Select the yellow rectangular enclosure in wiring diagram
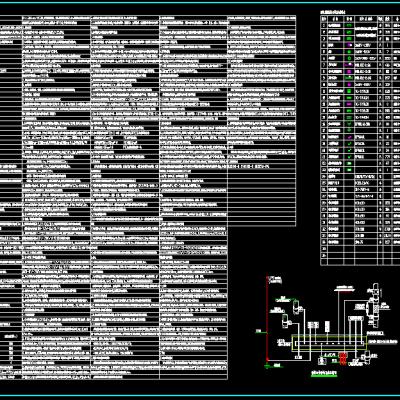The width and height of the screenshot is (400, 400). point(329,343)
